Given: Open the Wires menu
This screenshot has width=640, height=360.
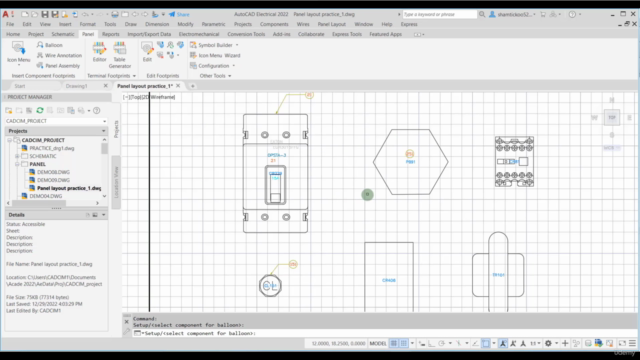Looking at the screenshot, I should (303, 24).
